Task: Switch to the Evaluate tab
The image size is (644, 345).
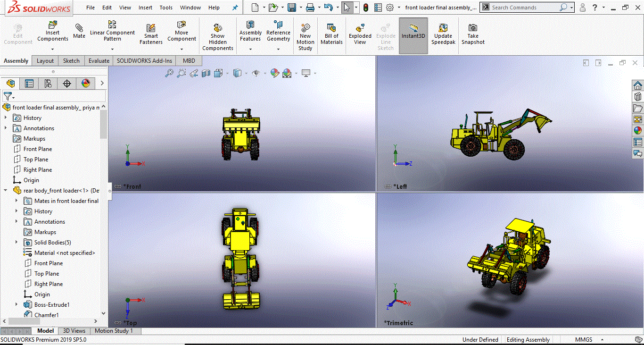Action: tap(99, 61)
